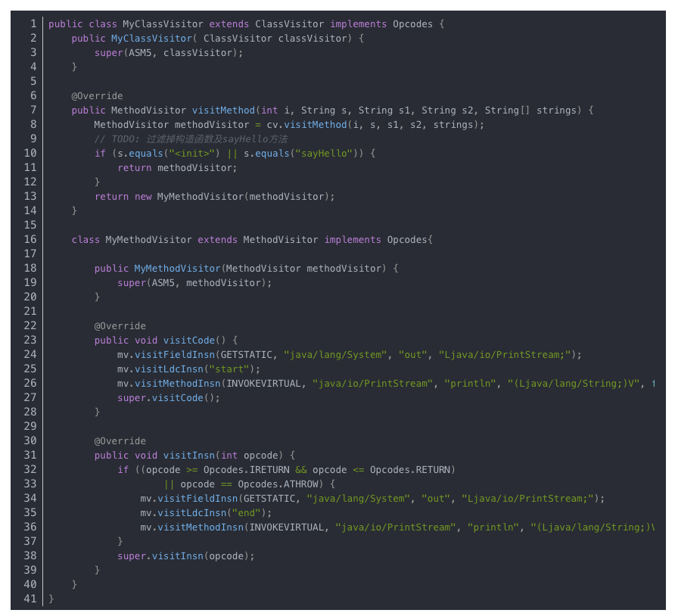Image resolution: width=675 pixels, height=616 pixels.
Task: Click visitInsn method name on line 31
Action: click(189, 456)
